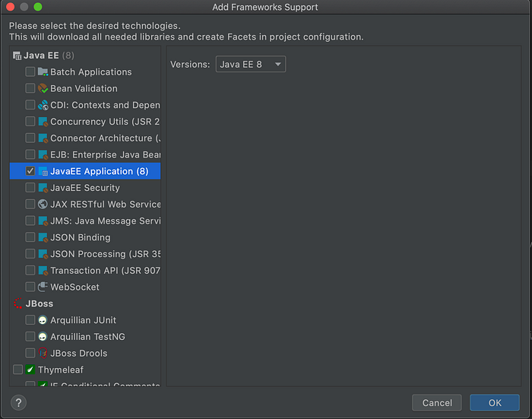Click the green Thymeleaf leaf icon
The height and width of the screenshot is (419, 532).
(x=30, y=370)
